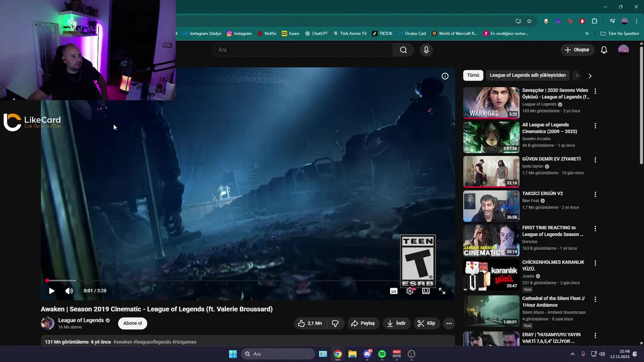The height and width of the screenshot is (362, 644).
Task: Click the magnifying glass search button
Action: (404, 50)
